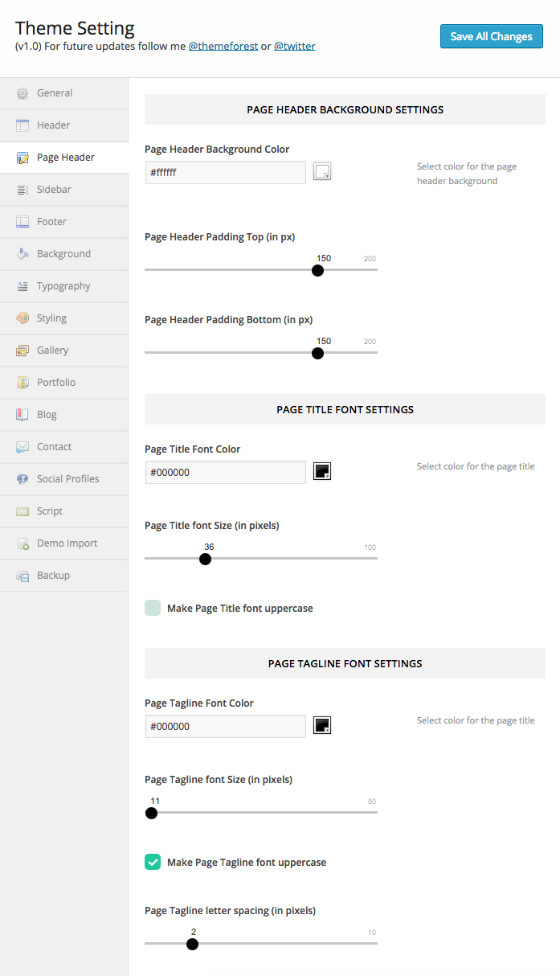Click the General gear icon in sidebar

click(22, 93)
